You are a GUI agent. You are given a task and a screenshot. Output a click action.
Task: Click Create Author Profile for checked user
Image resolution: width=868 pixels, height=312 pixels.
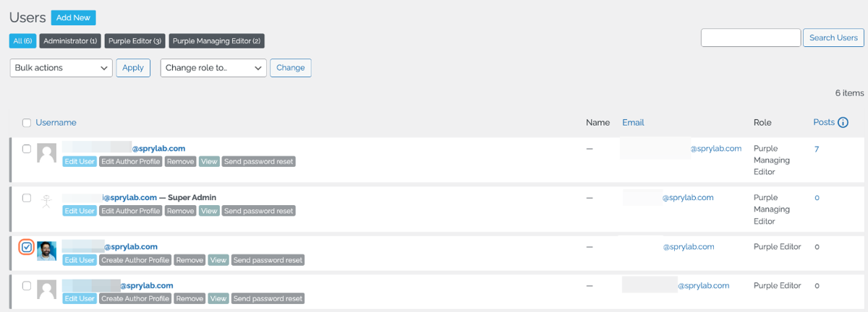(135, 260)
